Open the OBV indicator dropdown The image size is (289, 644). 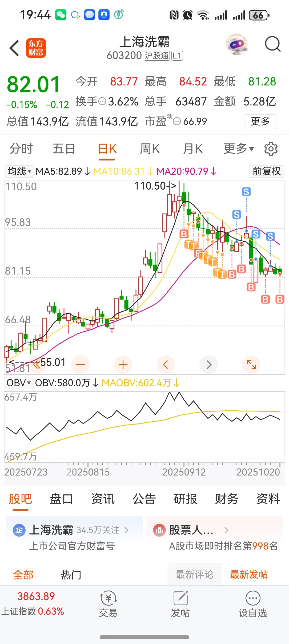(x=19, y=383)
